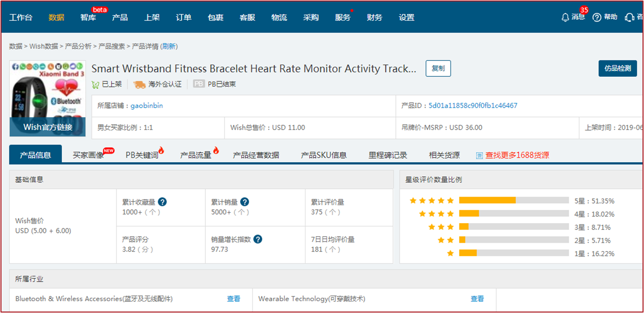
Task: Open the 订单 menu in navigation
Action: click(184, 18)
